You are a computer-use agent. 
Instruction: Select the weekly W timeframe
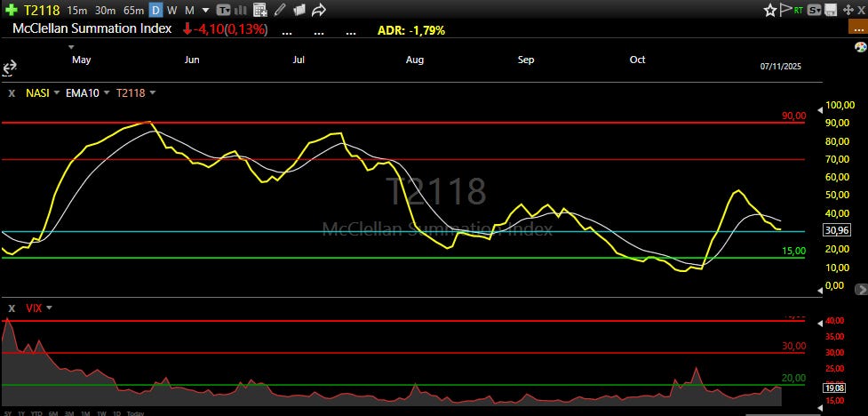(x=172, y=10)
